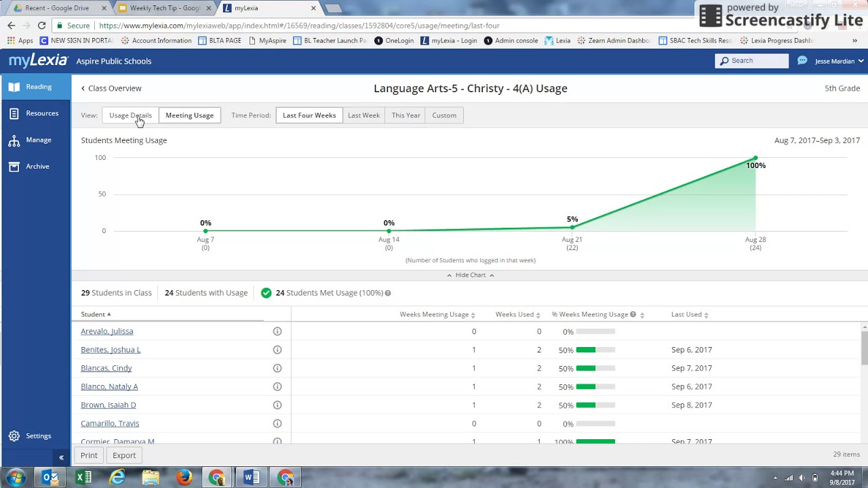Screen dimensions: 868x488
Task: Click the Aug 28 100% chart point
Action: coord(755,159)
